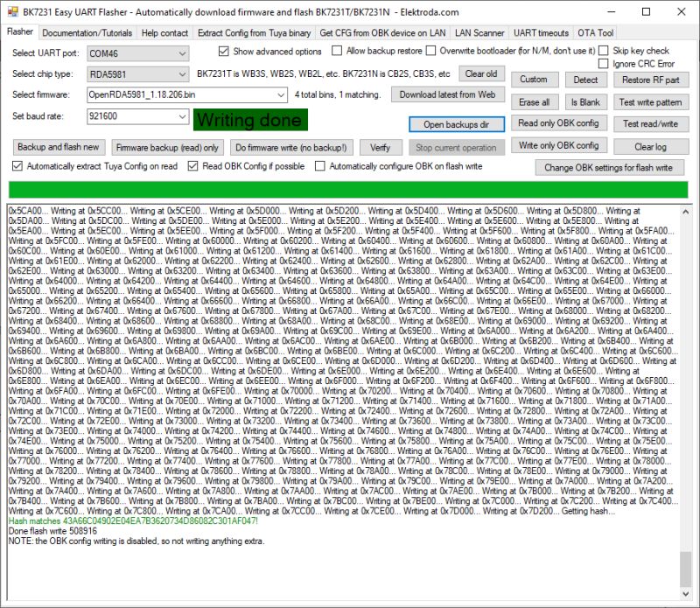
Task: Click the Custom button
Action: pos(534,80)
